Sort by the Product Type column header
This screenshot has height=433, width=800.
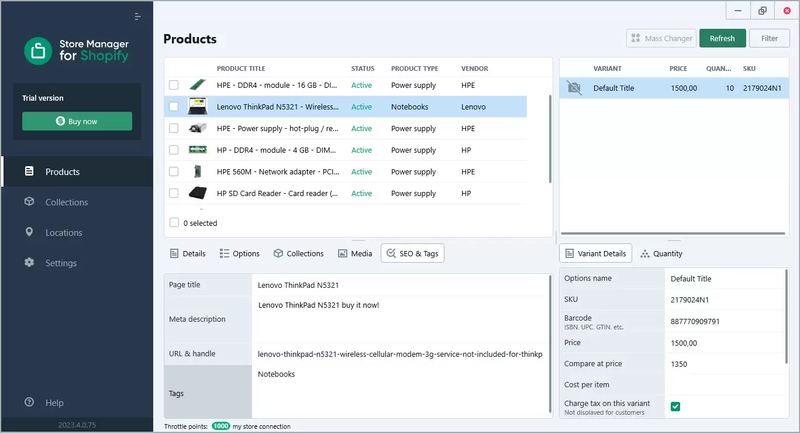(415, 68)
